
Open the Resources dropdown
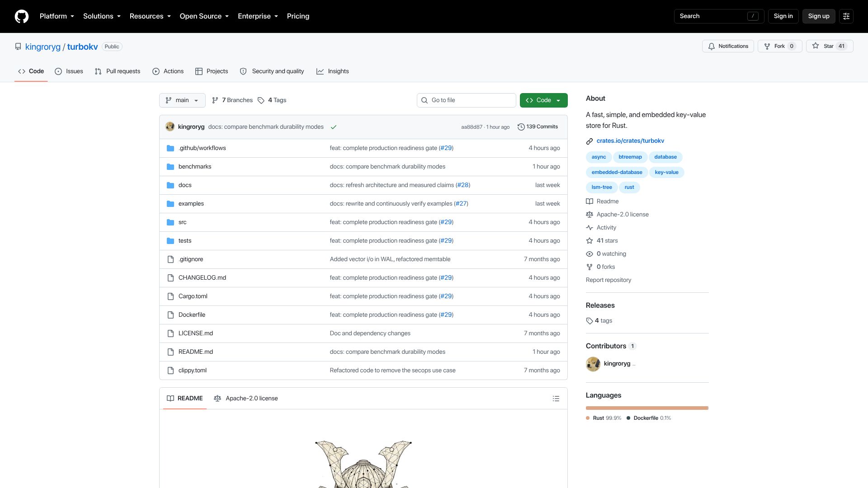tap(150, 16)
